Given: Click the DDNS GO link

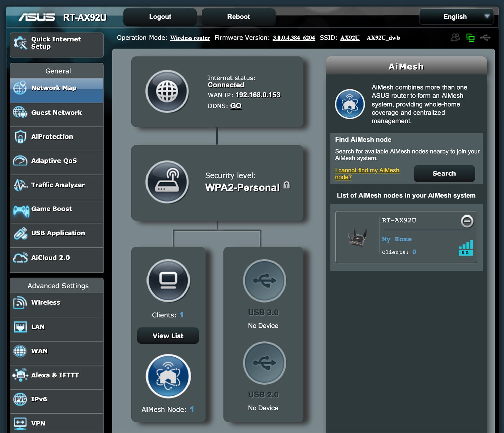Looking at the screenshot, I should (236, 106).
